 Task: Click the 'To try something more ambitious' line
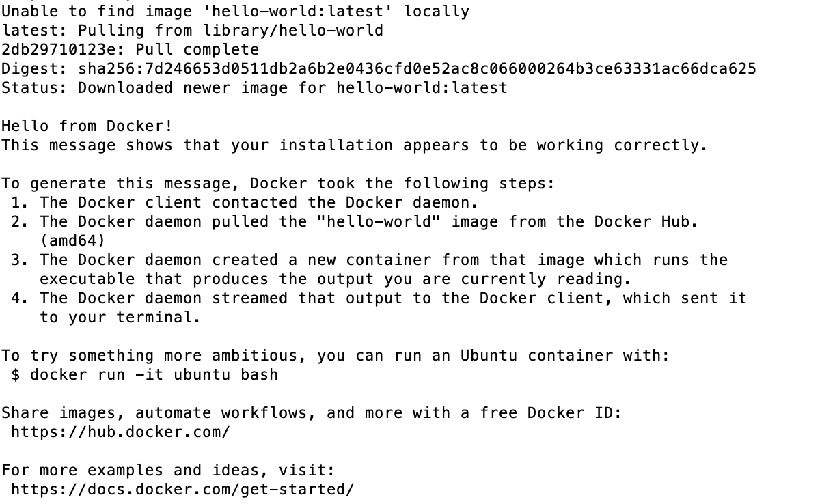point(335,355)
